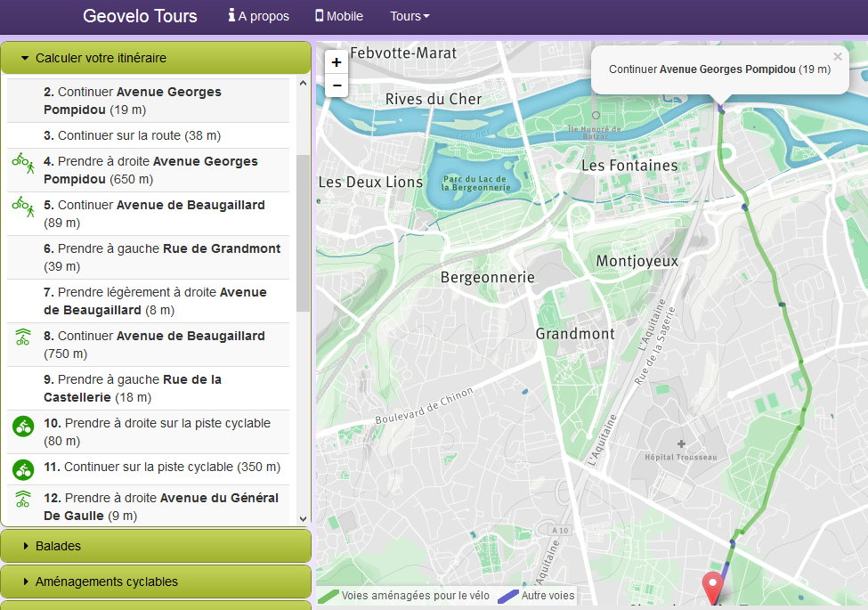Expand the Balades section
This screenshot has height=610, width=868.
[156, 546]
